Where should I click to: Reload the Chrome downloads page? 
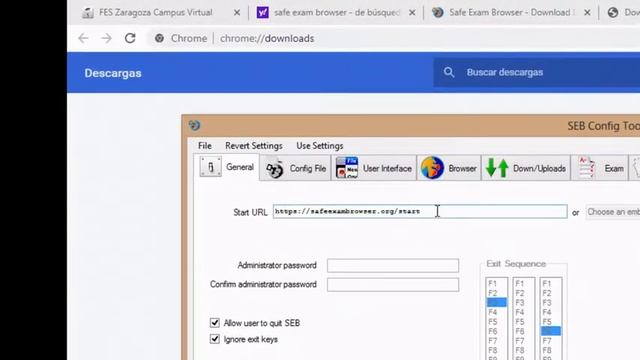point(130,38)
